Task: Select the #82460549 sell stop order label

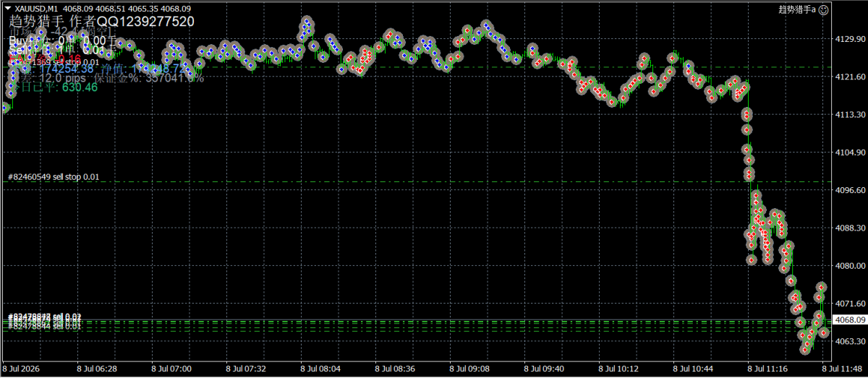Action: pyautogui.click(x=53, y=176)
